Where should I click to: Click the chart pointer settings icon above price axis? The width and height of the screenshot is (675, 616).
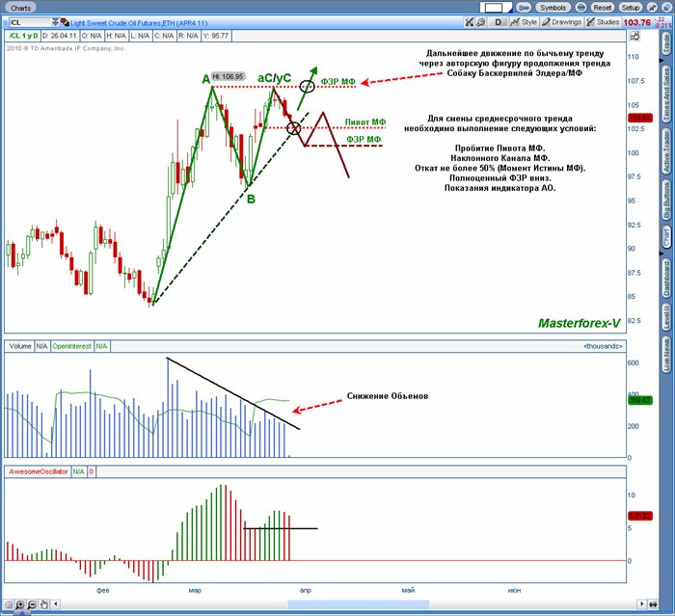click(634, 37)
